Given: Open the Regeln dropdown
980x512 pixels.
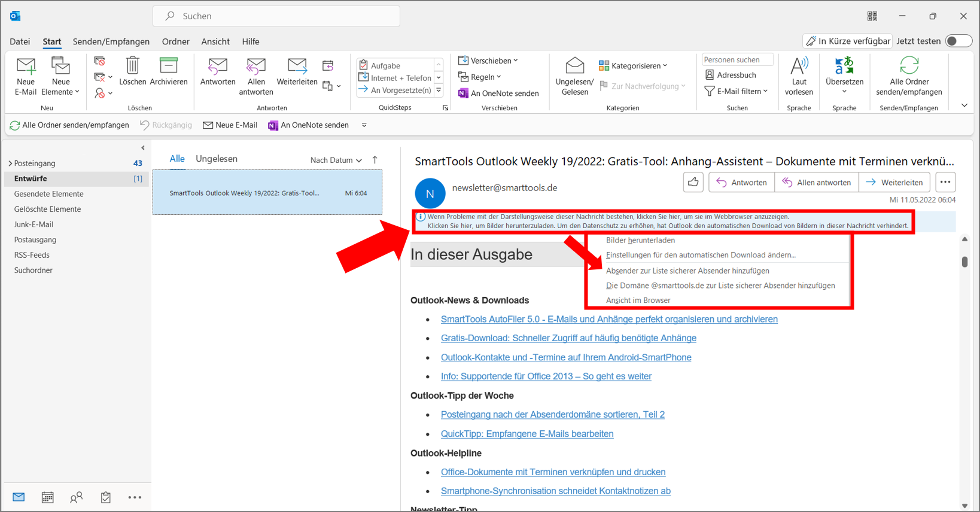Looking at the screenshot, I should click(479, 77).
